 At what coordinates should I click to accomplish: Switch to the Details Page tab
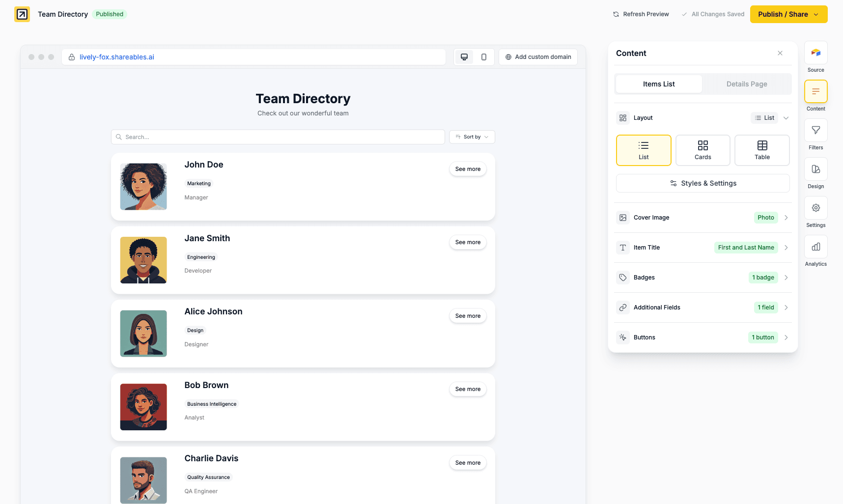click(x=746, y=84)
